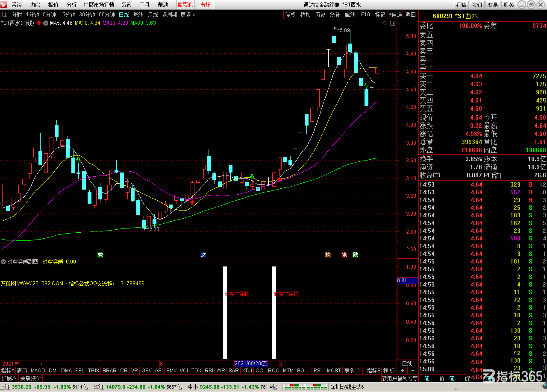Open the 模板 selector

389,371
